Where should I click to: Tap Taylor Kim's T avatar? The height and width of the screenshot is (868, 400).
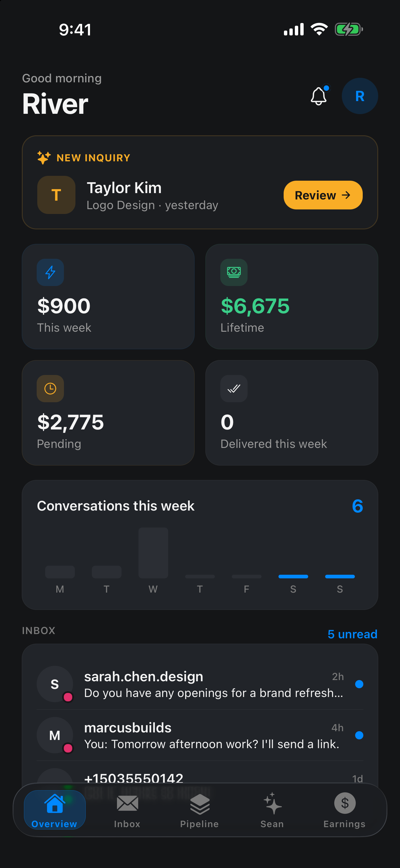tap(56, 195)
